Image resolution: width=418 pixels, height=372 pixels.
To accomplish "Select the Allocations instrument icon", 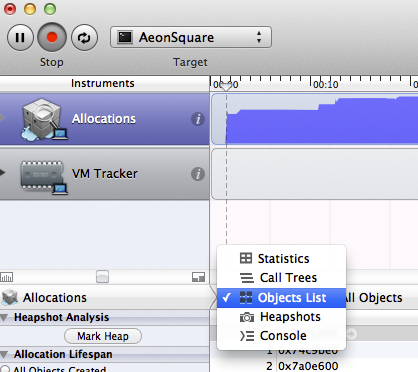I will [x=43, y=119].
